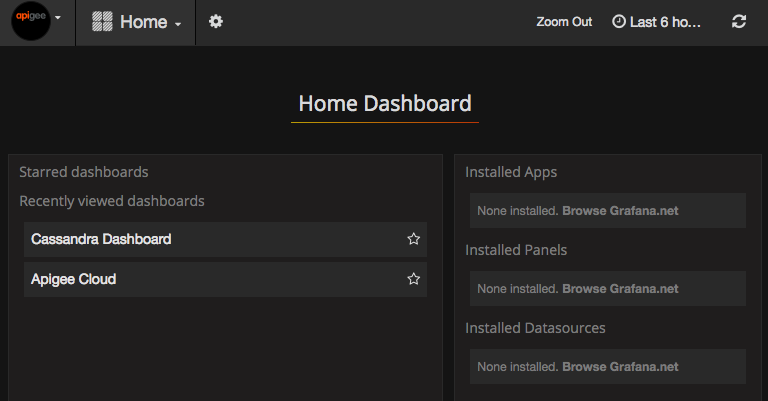Open the Cassandra Dashboard entry
The image size is (768, 401).
(101, 240)
